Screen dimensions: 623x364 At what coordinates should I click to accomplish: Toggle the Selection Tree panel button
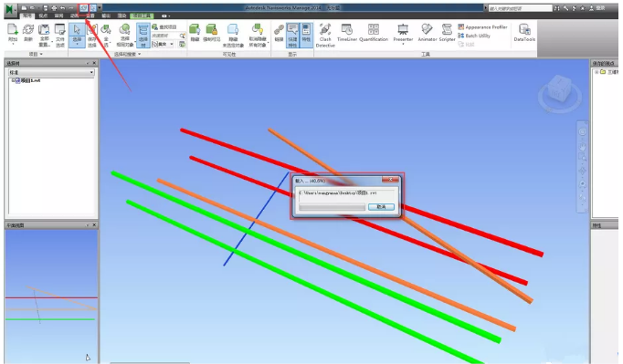(143, 36)
